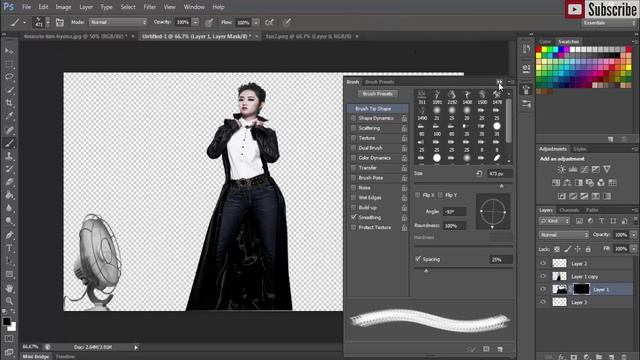This screenshot has width=640, height=360.
Task: Hide Layer 2 with eye icon
Action: [543, 264]
